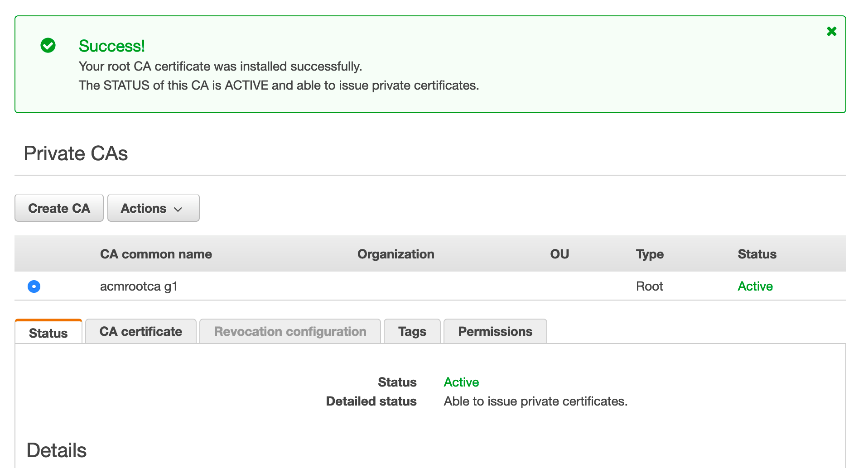This screenshot has height=468, width=868.
Task: Click the Type column header
Action: pyautogui.click(x=650, y=254)
